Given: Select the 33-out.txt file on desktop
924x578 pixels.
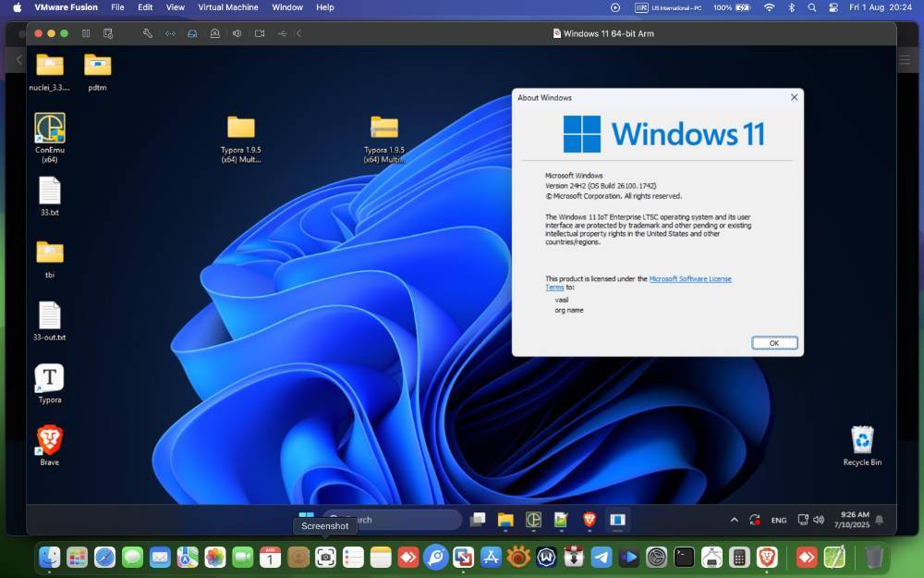Looking at the screenshot, I should click(50, 321).
